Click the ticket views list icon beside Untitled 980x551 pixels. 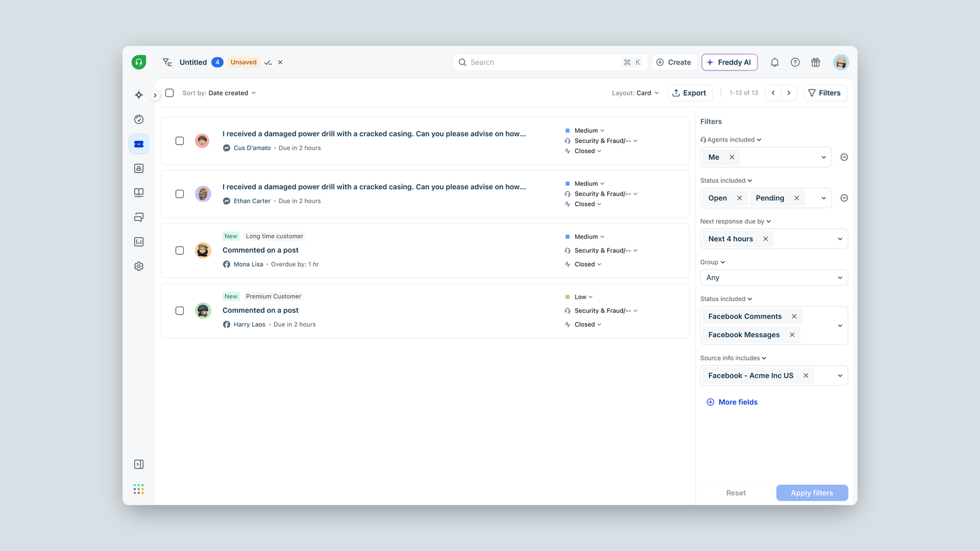[x=167, y=62]
